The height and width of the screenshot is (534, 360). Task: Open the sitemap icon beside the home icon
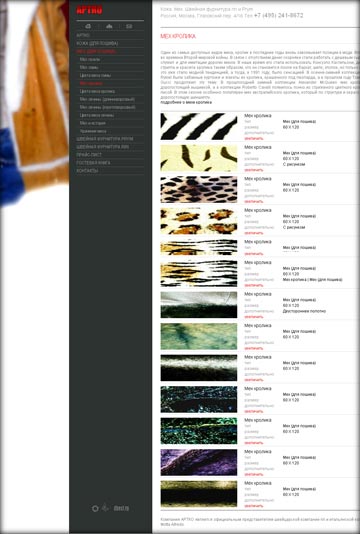(109, 26)
